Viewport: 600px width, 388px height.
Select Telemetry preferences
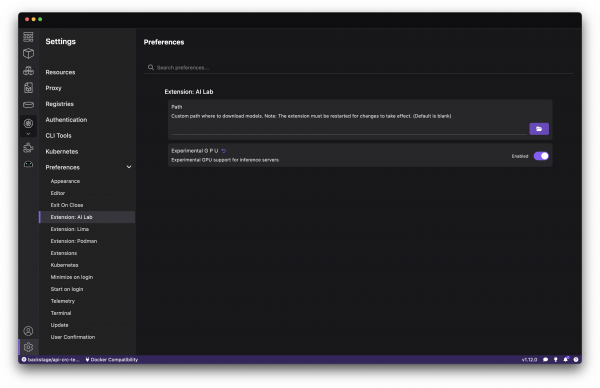(x=63, y=301)
